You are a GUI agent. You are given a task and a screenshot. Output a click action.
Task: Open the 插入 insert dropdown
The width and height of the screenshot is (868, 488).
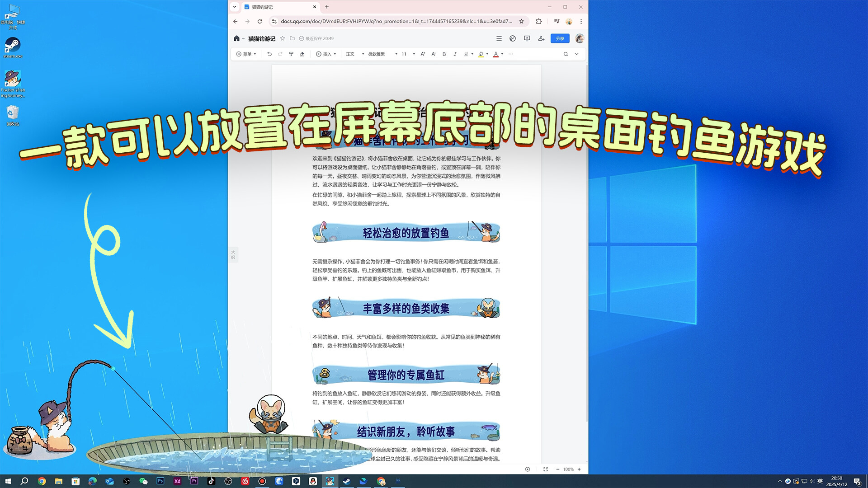click(x=325, y=54)
